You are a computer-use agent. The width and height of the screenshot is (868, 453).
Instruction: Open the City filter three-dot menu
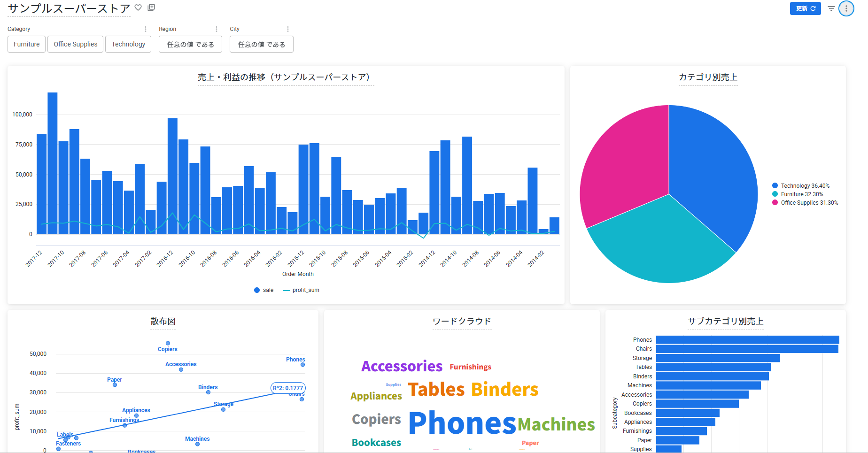[x=288, y=29]
